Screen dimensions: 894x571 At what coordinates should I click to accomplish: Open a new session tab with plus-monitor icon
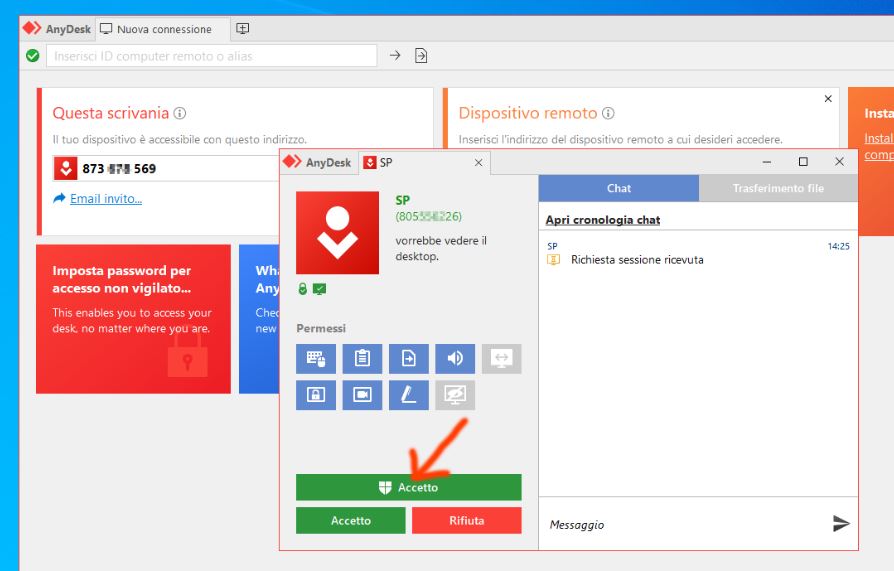coord(242,29)
